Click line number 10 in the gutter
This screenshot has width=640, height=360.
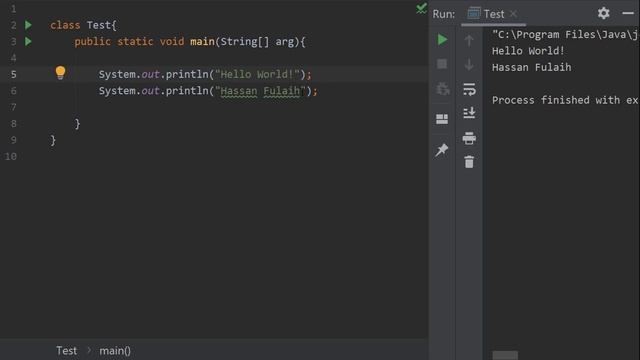point(11,156)
